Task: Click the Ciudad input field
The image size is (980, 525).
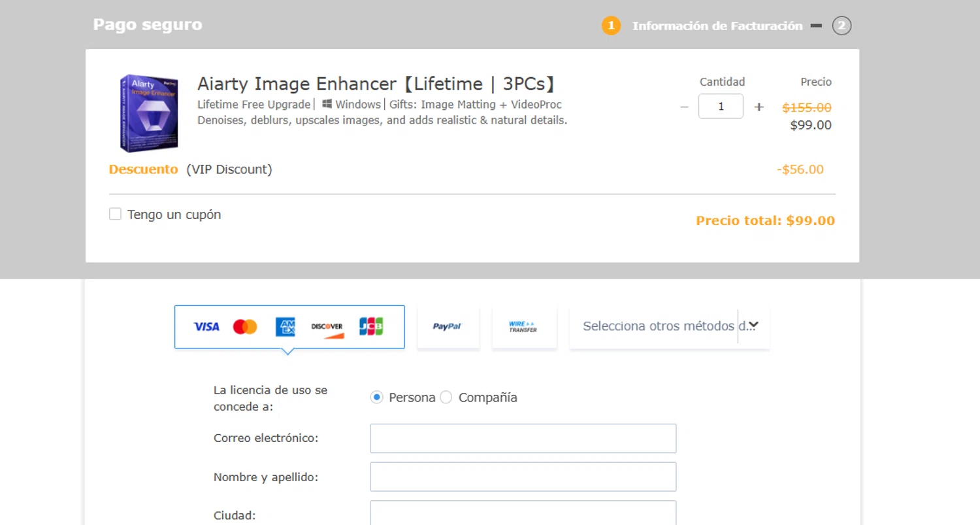Action: (x=523, y=513)
